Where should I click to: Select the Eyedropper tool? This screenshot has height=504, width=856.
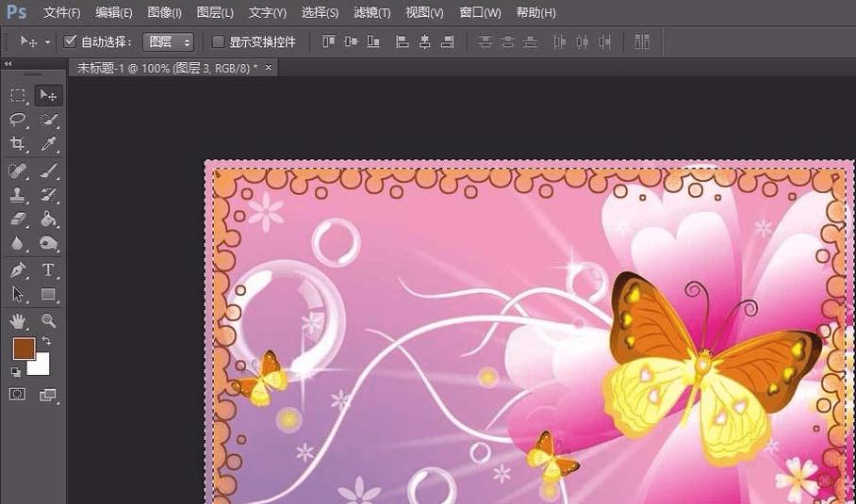click(x=49, y=143)
